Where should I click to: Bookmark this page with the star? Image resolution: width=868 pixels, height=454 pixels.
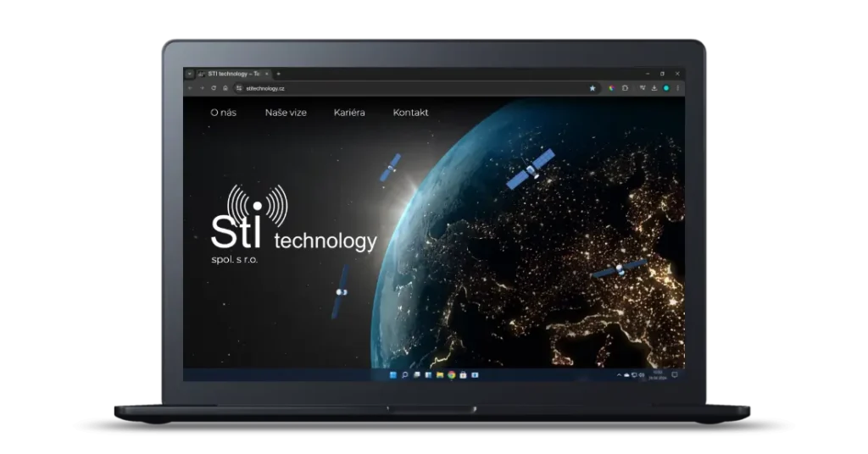pos(593,88)
